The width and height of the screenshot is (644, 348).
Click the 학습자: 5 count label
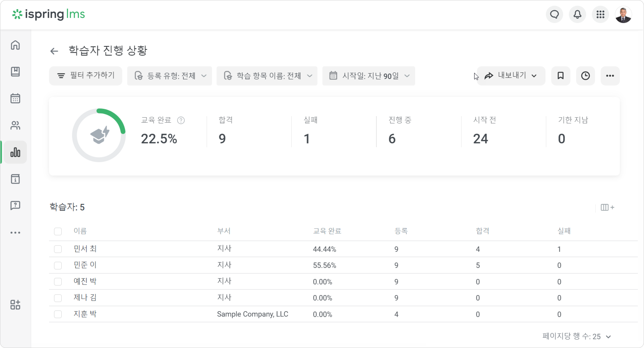[67, 207]
